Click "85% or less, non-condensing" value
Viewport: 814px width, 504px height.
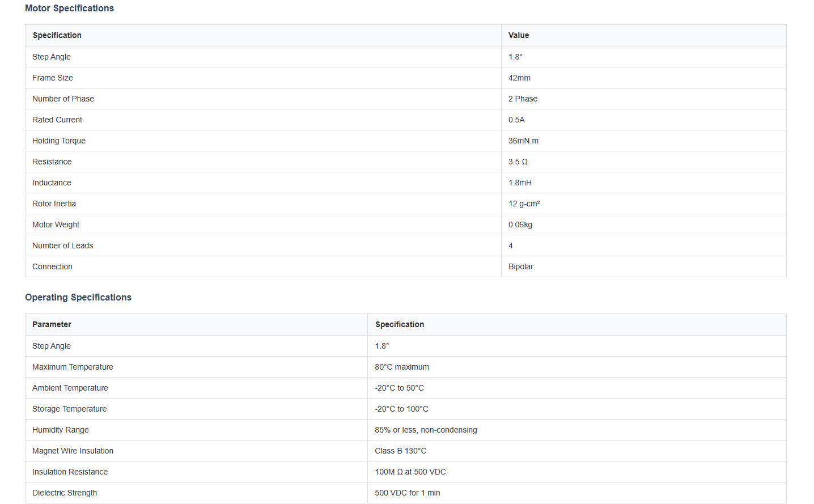coord(426,430)
